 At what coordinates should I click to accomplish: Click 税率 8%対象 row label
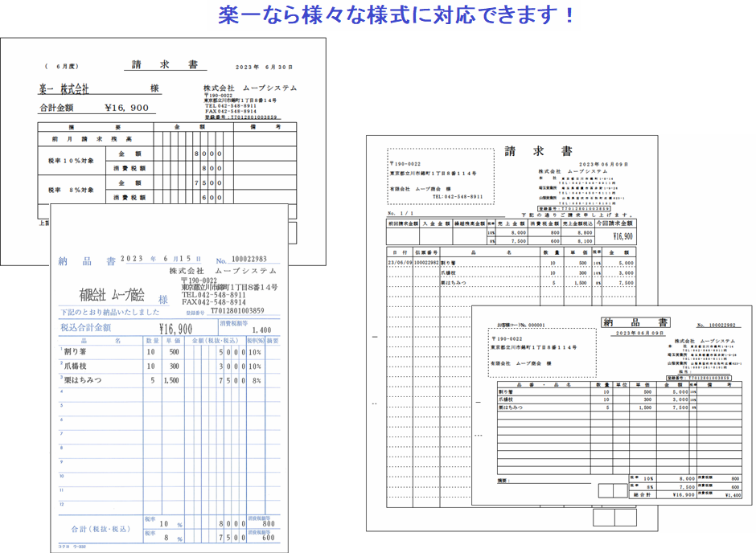[71, 190]
